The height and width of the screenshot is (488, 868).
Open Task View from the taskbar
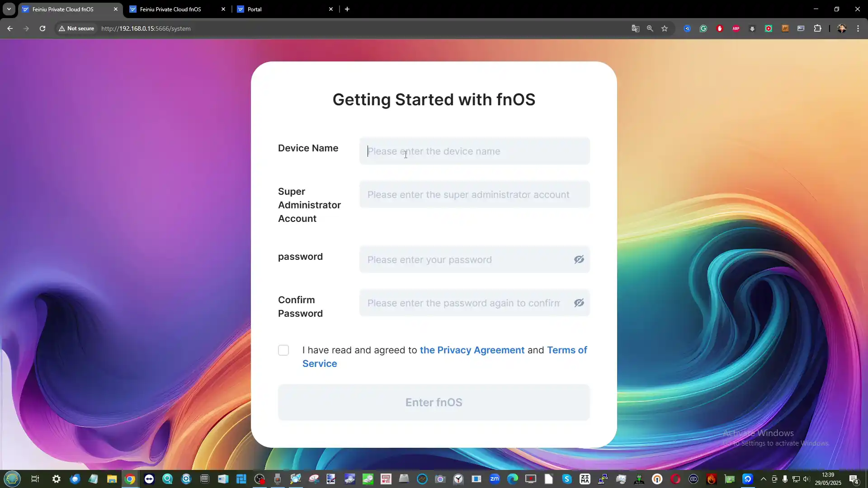35,479
